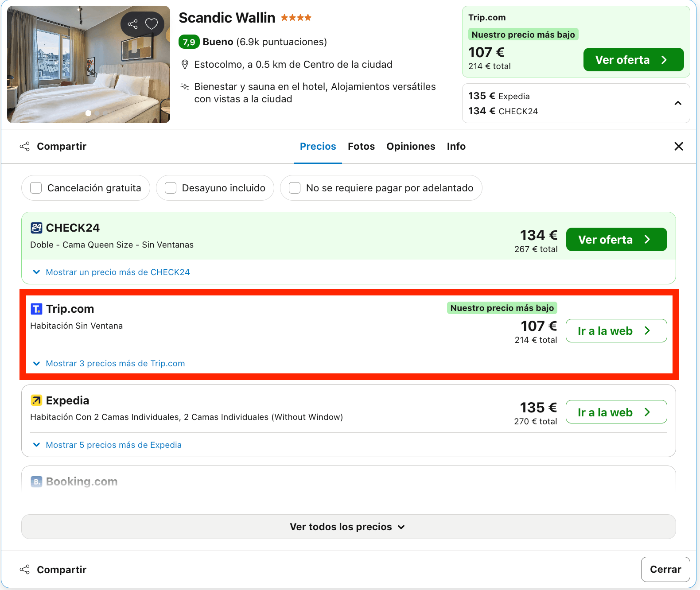Click the four-star rating icons
The height and width of the screenshot is (590, 700).
[x=296, y=18]
